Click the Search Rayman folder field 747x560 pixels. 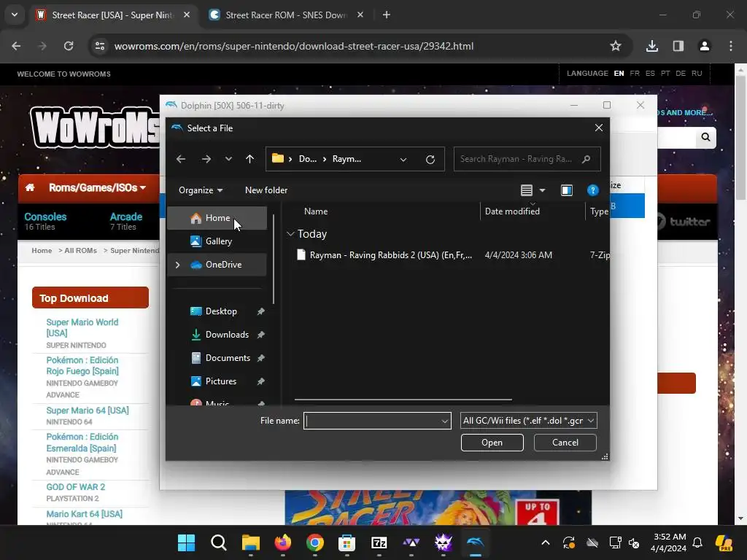click(527, 159)
